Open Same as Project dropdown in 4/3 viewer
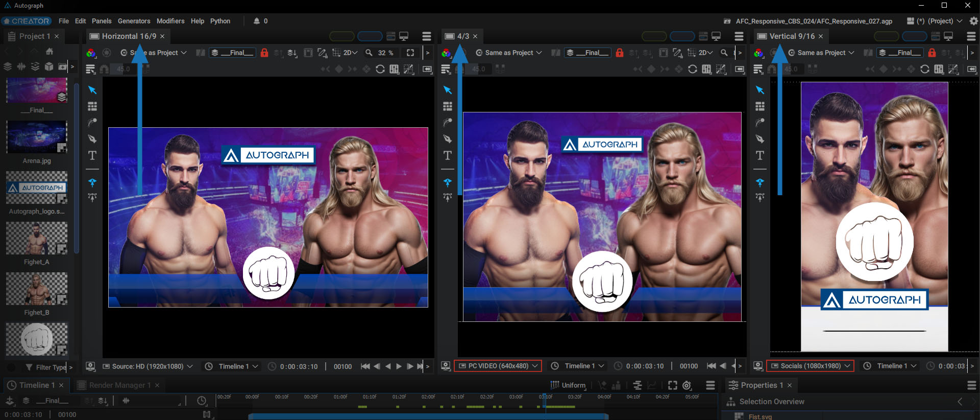Image resolution: width=980 pixels, height=420 pixels. [508, 53]
